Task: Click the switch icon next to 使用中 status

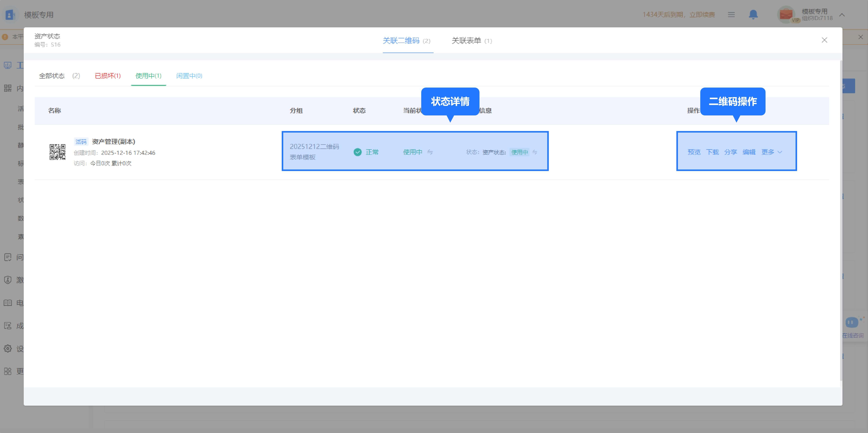Action: coord(430,152)
